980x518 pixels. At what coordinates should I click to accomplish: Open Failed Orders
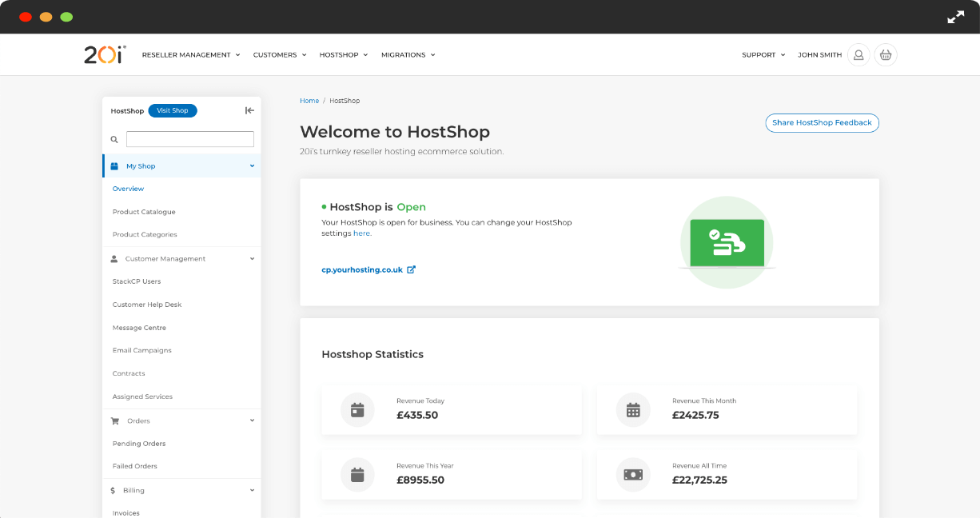[135, 466]
